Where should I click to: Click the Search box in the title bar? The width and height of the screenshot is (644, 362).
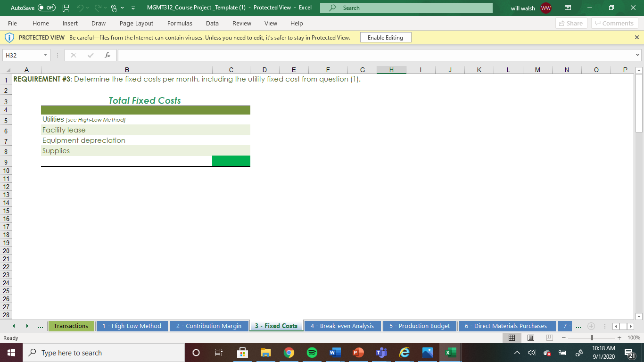point(405,8)
